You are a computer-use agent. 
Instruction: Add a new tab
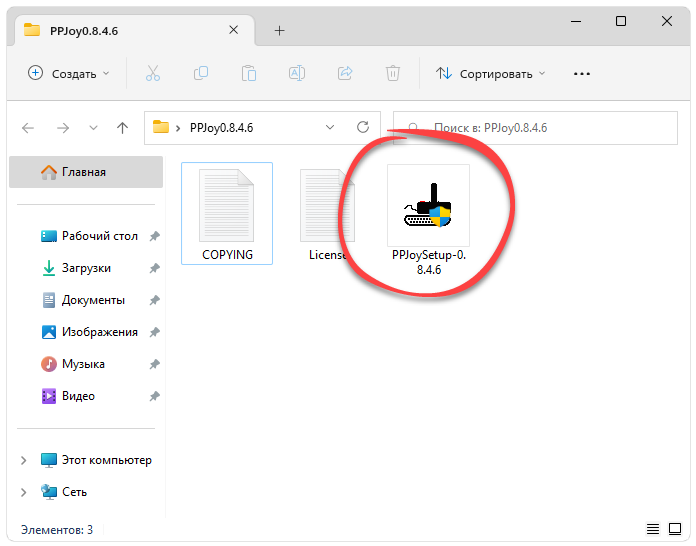[x=279, y=31]
